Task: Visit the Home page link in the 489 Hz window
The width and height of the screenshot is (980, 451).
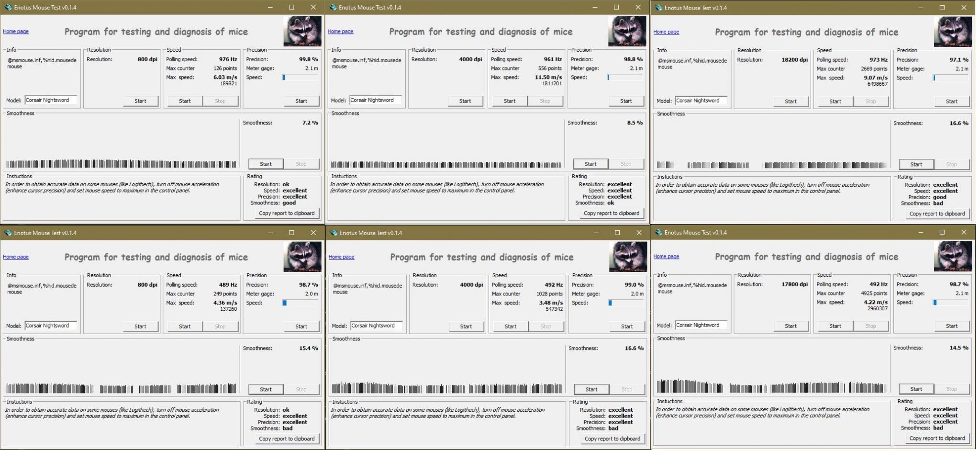Action: click(16, 257)
